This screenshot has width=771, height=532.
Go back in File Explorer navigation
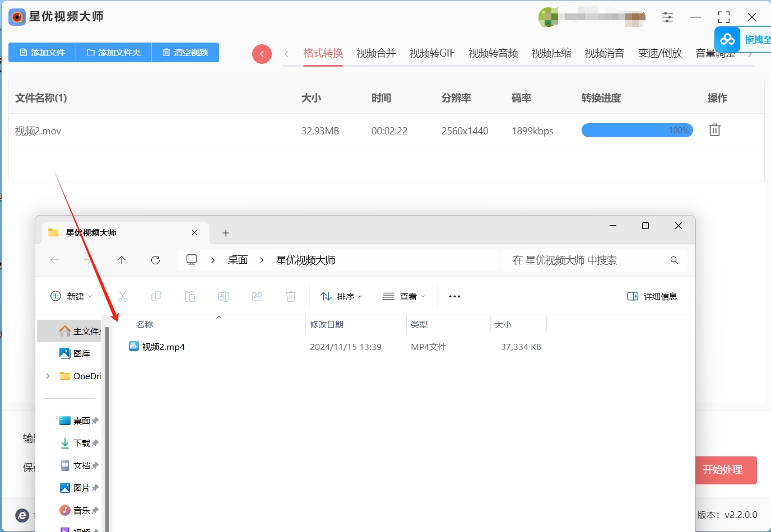pos(54,260)
